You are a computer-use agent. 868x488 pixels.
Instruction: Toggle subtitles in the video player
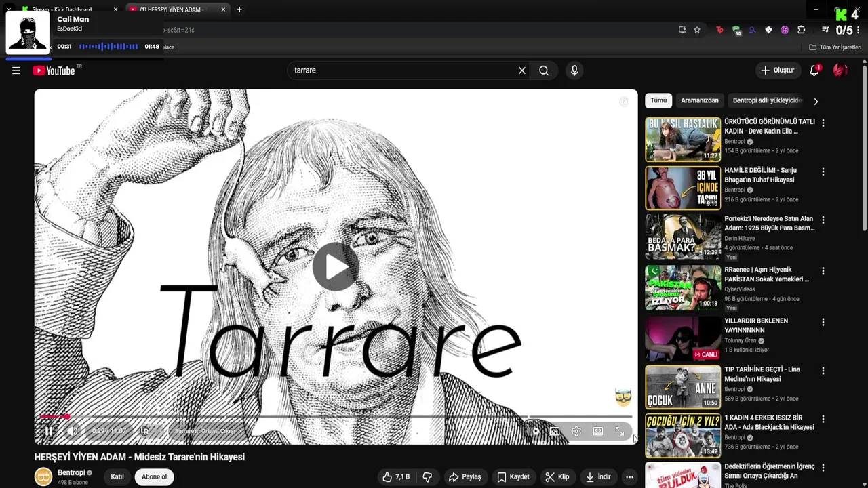tap(555, 431)
